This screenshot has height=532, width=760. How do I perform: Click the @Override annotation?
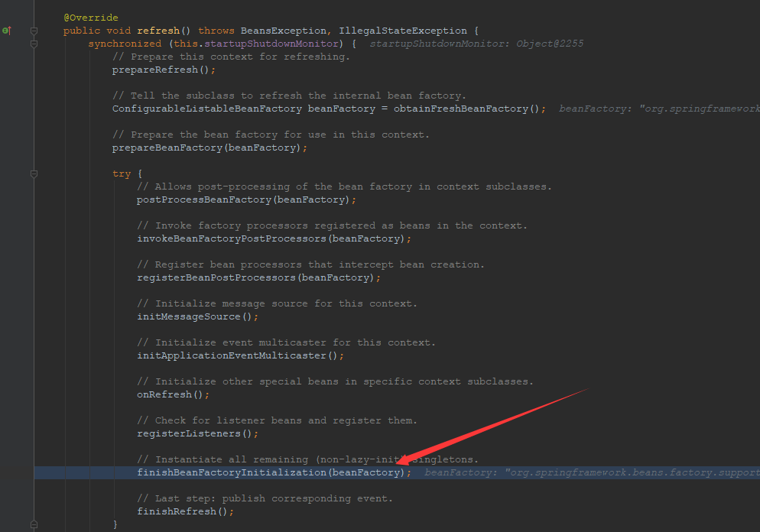pos(90,18)
